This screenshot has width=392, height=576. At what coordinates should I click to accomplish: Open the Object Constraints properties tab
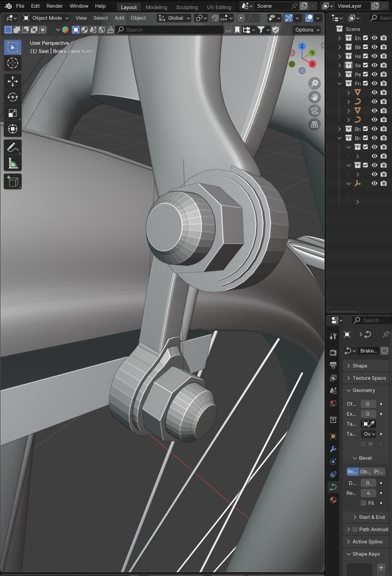[333, 474]
